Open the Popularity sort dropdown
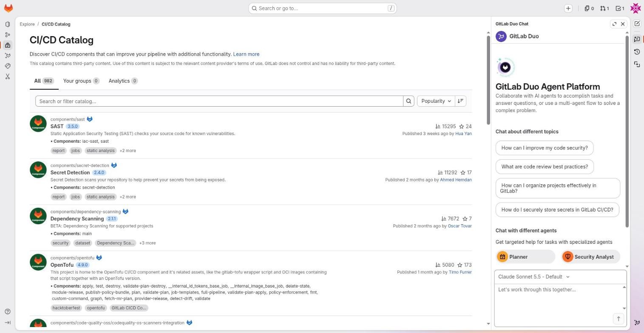Image resolution: width=644 pixels, height=333 pixels. click(x=436, y=101)
